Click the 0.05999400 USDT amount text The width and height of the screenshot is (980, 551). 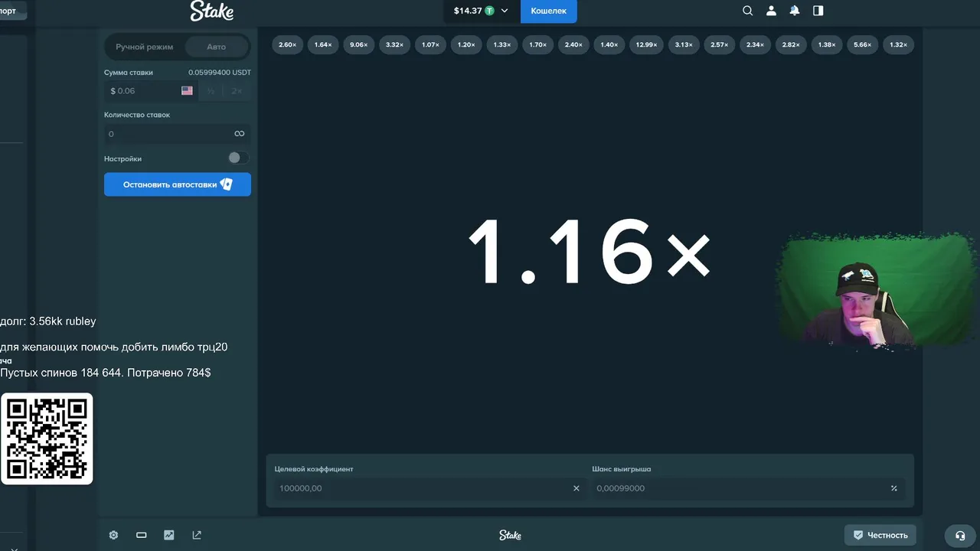(220, 73)
